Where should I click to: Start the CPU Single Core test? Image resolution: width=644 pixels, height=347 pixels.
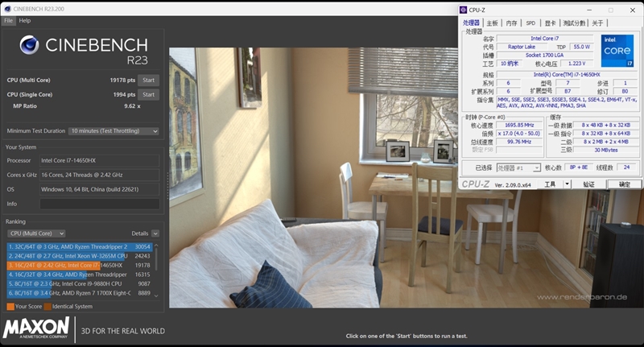[148, 94]
